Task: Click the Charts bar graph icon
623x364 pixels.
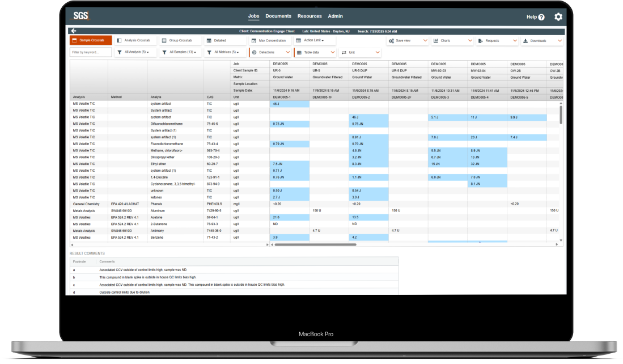Action: coord(436,41)
